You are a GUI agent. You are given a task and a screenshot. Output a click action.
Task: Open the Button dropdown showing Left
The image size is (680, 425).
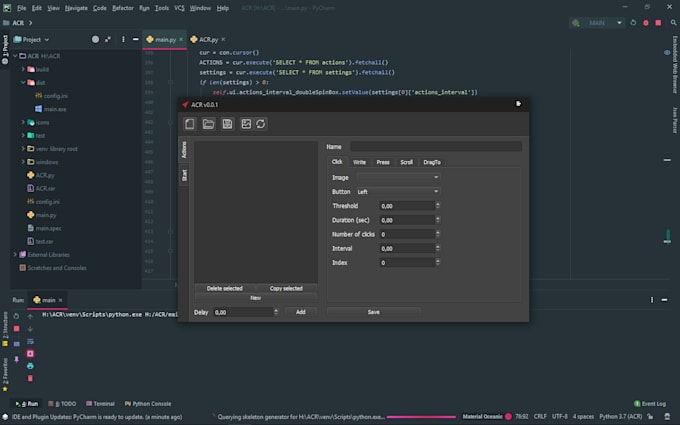(x=398, y=192)
